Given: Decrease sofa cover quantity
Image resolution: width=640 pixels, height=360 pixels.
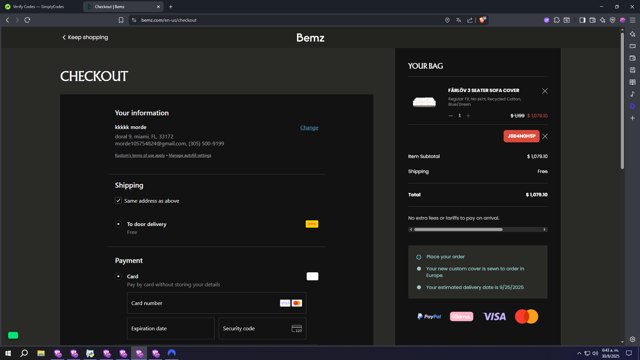Looking at the screenshot, I should (451, 116).
